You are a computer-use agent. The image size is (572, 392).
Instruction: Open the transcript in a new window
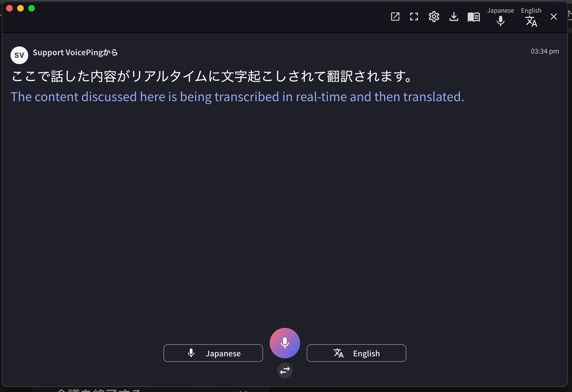pyautogui.click(x=395, y=17)
